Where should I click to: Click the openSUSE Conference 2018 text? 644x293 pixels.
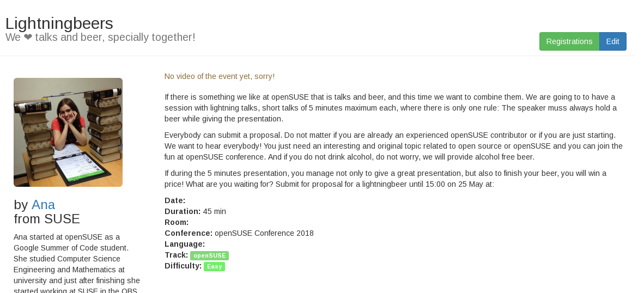[264, 233]
